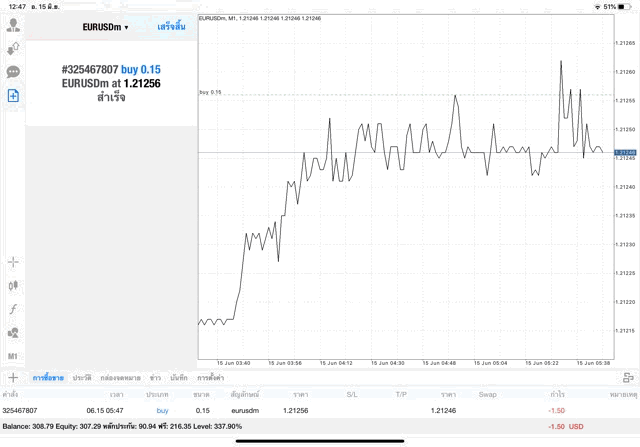
Task: Sort by T/P column header
Action: click(x=401, y=395)
